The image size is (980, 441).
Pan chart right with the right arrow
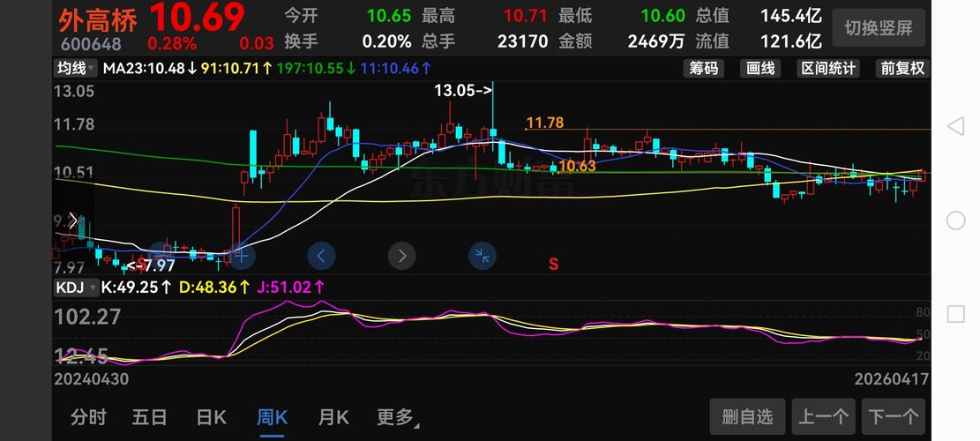coord(402,256)
